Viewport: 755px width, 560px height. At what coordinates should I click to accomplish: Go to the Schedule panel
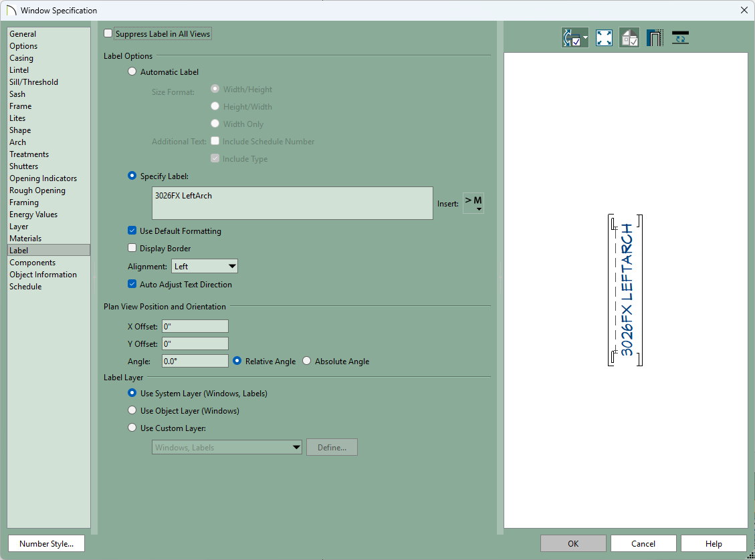click(x=25, y=287)
